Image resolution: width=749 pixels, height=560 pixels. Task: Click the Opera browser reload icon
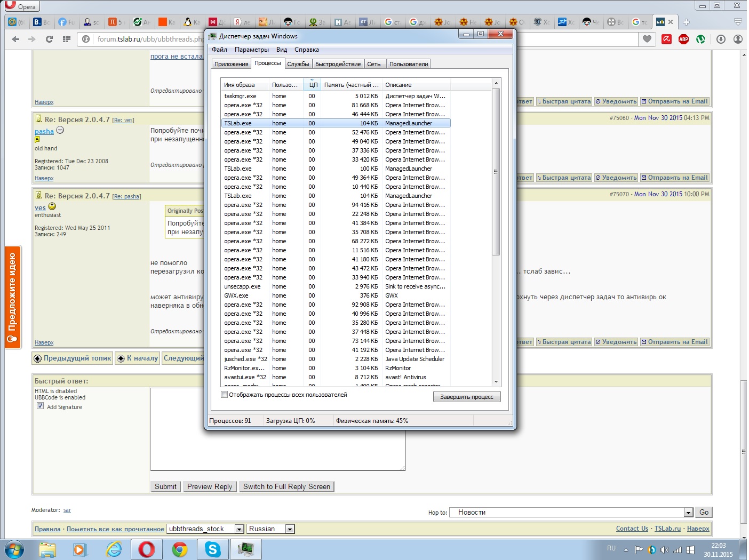point(49,39)
